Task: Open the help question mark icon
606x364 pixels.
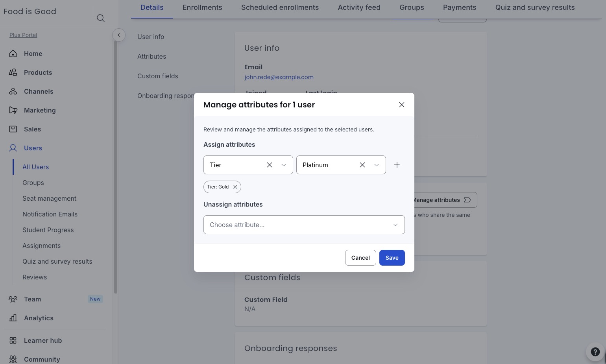Action: coord(595,352)
